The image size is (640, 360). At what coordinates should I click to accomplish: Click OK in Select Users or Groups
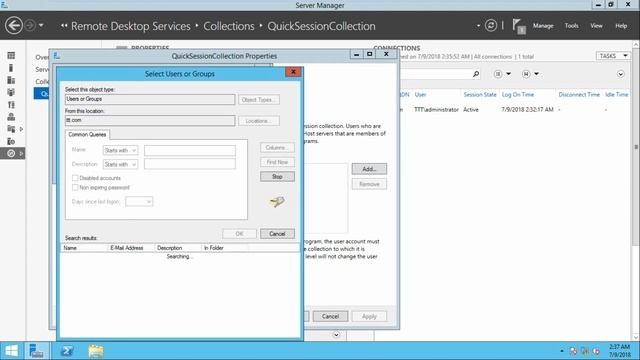(x=240, y=234)
